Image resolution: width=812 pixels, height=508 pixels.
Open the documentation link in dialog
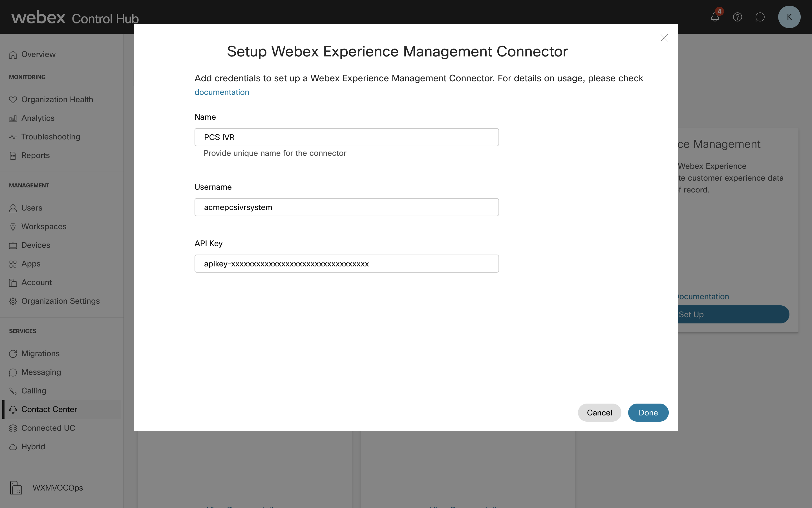tap(222, 92)
